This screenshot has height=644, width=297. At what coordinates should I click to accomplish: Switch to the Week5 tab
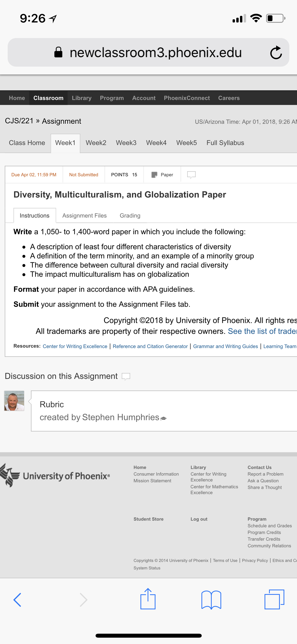click(186, 143)
